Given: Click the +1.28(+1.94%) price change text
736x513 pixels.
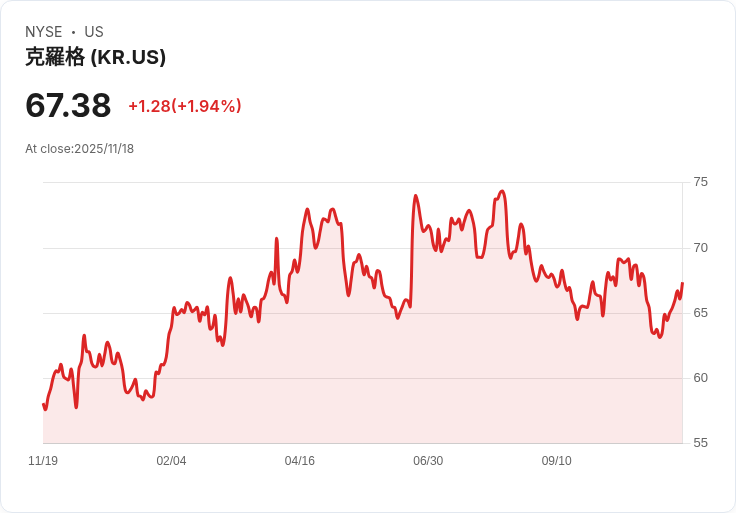Looking at the screenshot, I should [185, 106].
